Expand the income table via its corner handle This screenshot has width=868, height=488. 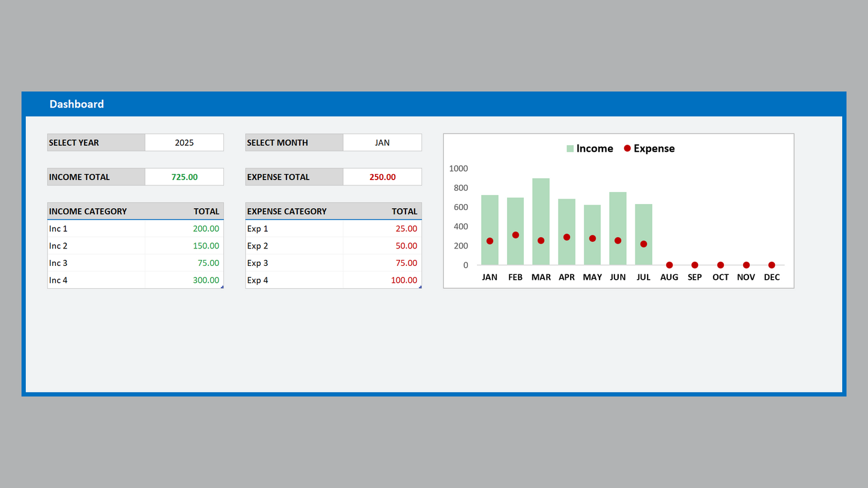pyautogui.click(x=222, y=288)
